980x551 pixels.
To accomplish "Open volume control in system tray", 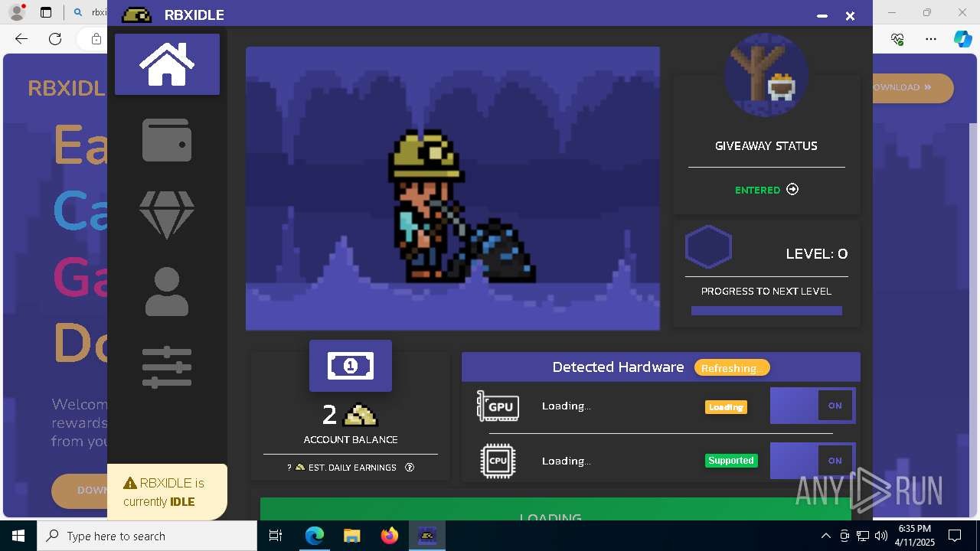I will (x=881, y=536).
